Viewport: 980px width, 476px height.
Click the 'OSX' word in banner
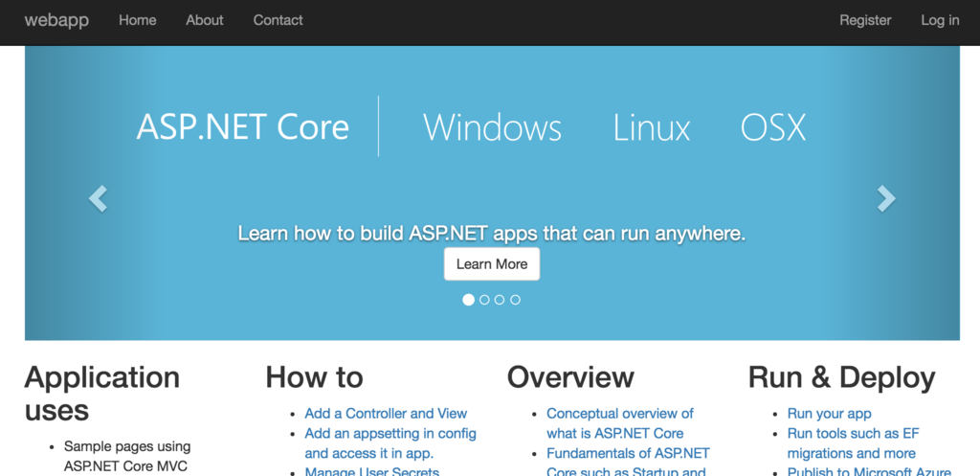click(x=773, y=127)
